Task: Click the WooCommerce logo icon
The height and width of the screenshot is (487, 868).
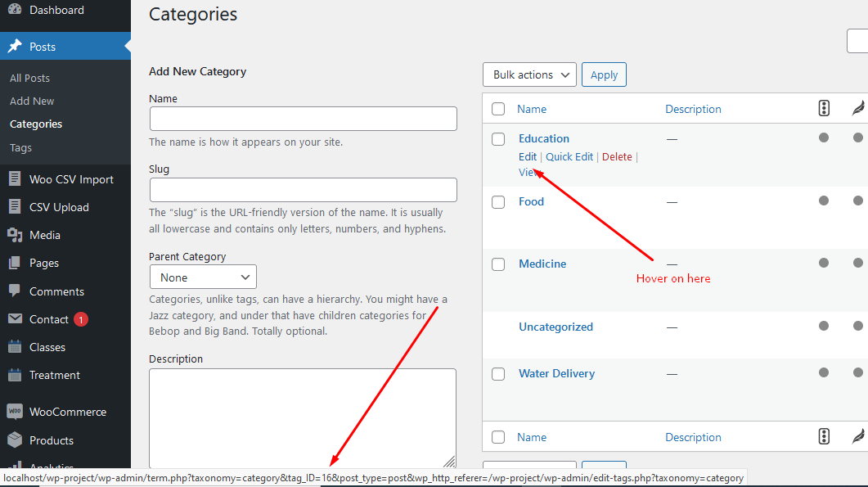Action: (15, 411)
